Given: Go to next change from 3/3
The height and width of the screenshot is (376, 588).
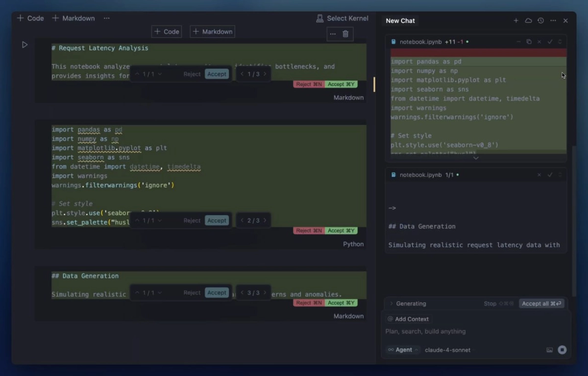Looking at the screenshot, I should (265, 293).
